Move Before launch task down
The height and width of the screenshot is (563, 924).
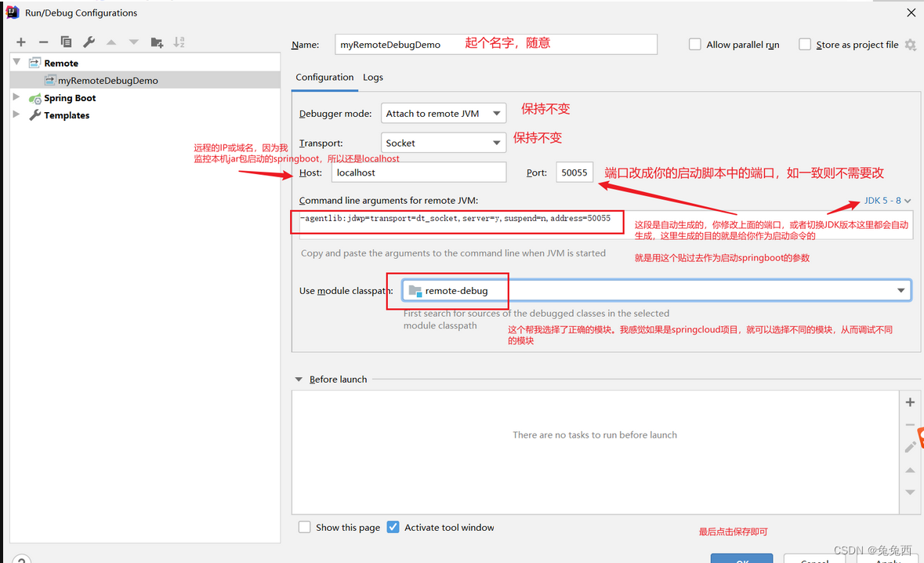pyautogui.click(x=910, y=492)
